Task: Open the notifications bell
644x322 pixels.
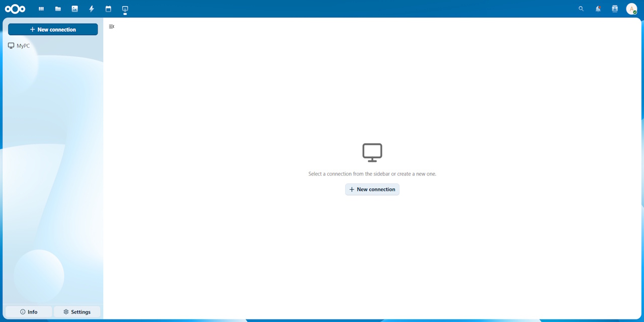Action: pos(598,9)
